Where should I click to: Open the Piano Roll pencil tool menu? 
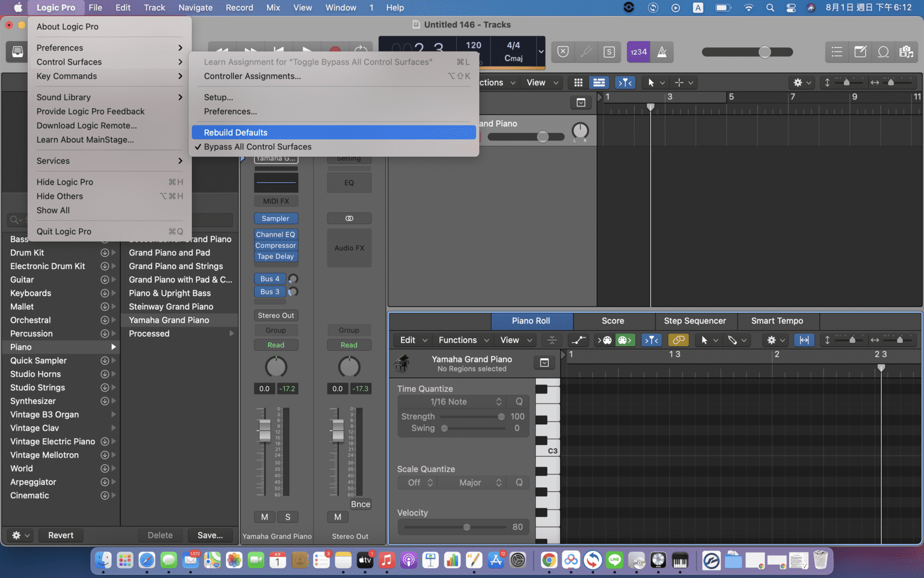[737, 340]
